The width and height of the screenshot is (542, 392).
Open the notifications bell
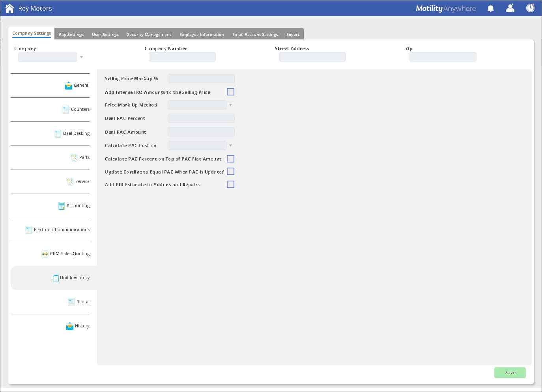point(491,8)
